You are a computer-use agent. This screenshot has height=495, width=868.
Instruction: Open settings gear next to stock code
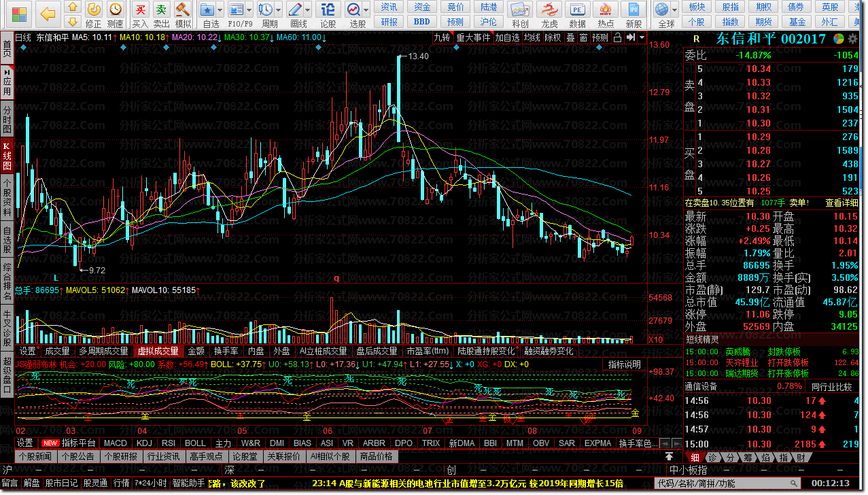[853, 39]
